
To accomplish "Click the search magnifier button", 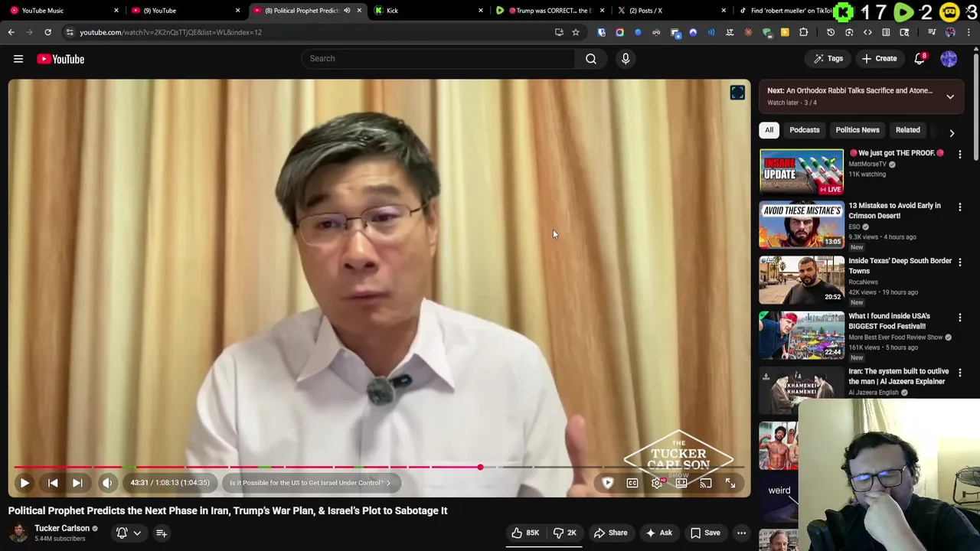I will coord(591,58).
